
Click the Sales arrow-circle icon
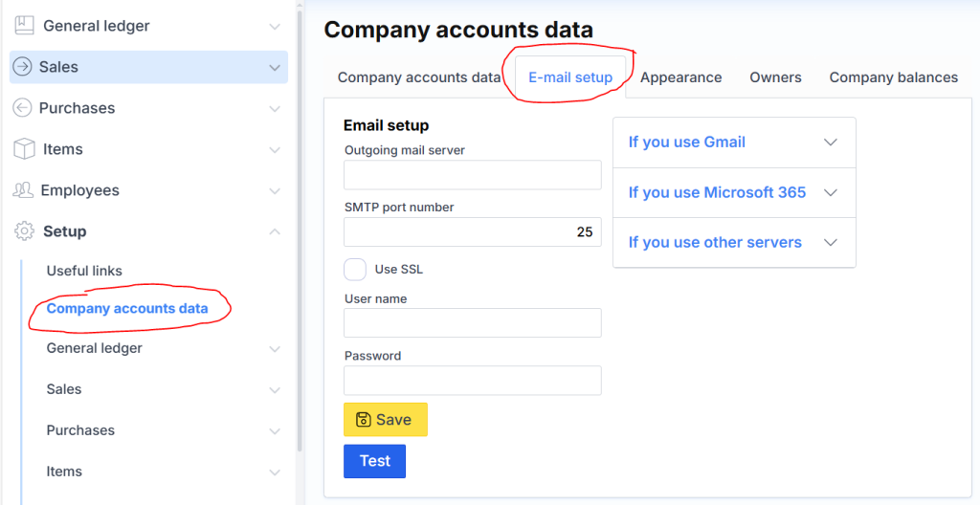23,67
